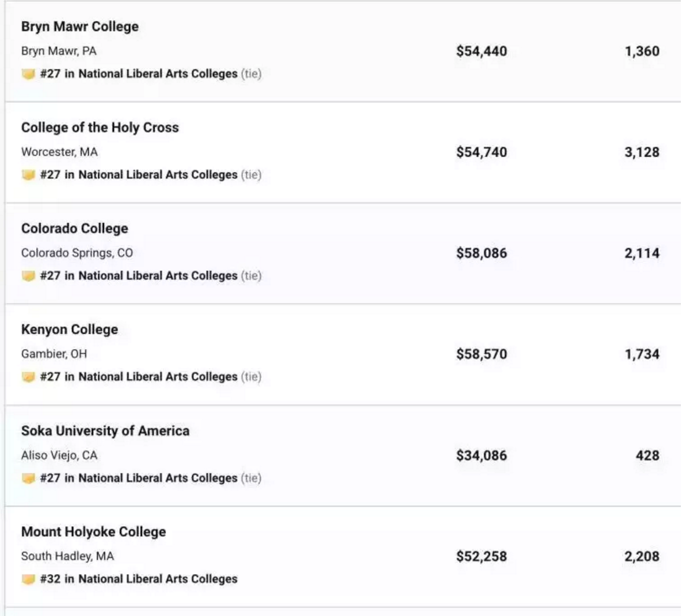The image size is (693, 616).
Task: Click Kenyon College's #27 ranking text
Action: tap(139, 377)
